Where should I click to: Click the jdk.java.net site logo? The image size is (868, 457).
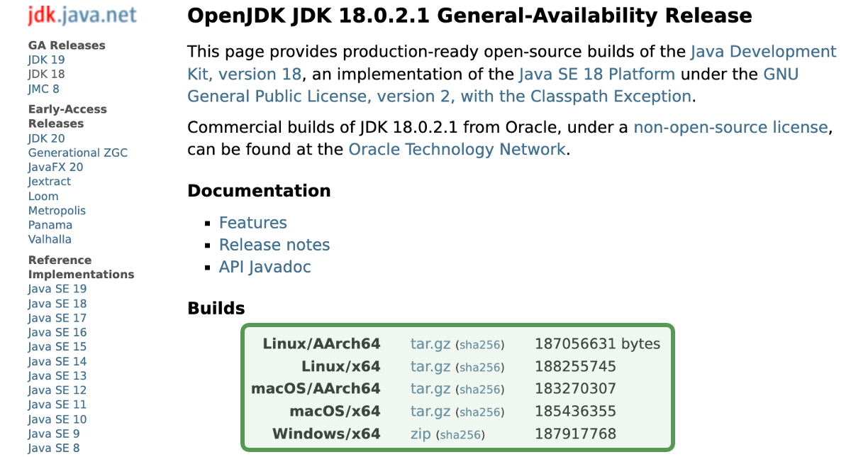82,16
